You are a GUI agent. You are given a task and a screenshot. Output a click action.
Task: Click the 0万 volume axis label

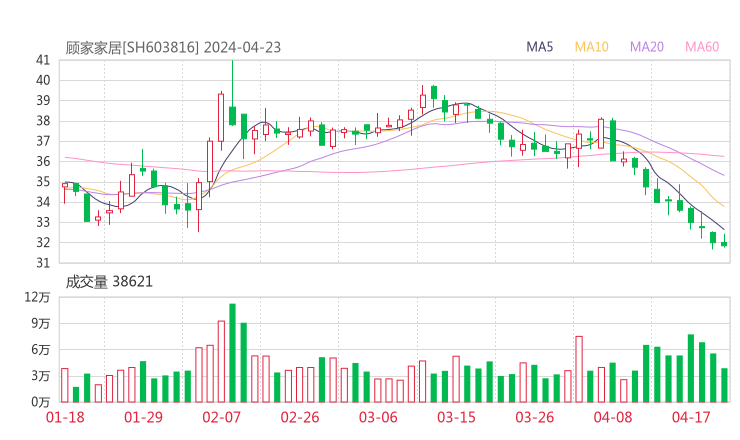(x=41, y=402)
